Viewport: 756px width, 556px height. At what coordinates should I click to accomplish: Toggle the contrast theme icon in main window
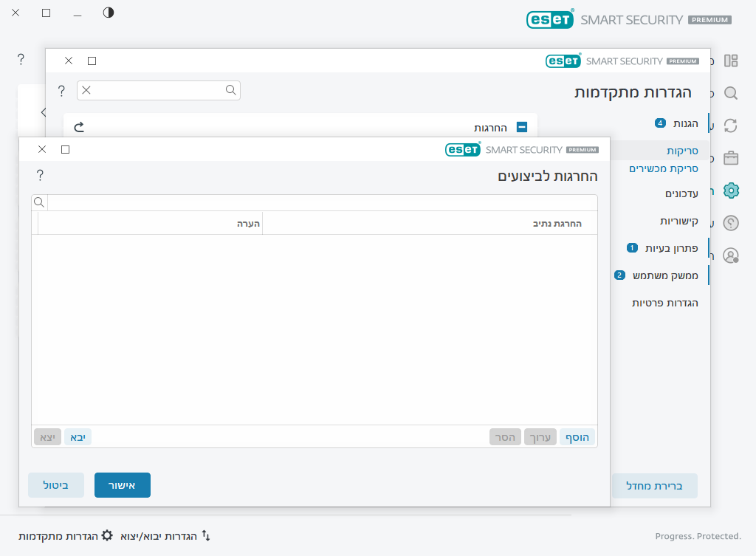[x=109, y=13]
